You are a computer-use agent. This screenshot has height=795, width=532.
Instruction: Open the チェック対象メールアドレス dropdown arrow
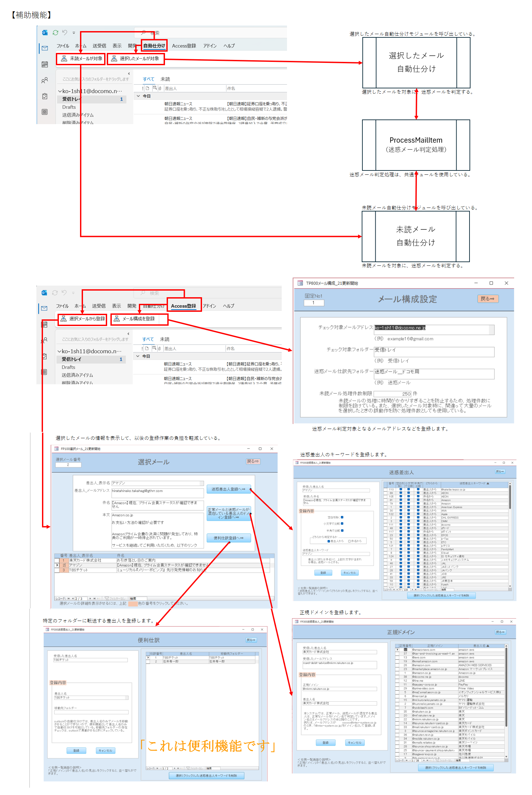pos(491,328)
